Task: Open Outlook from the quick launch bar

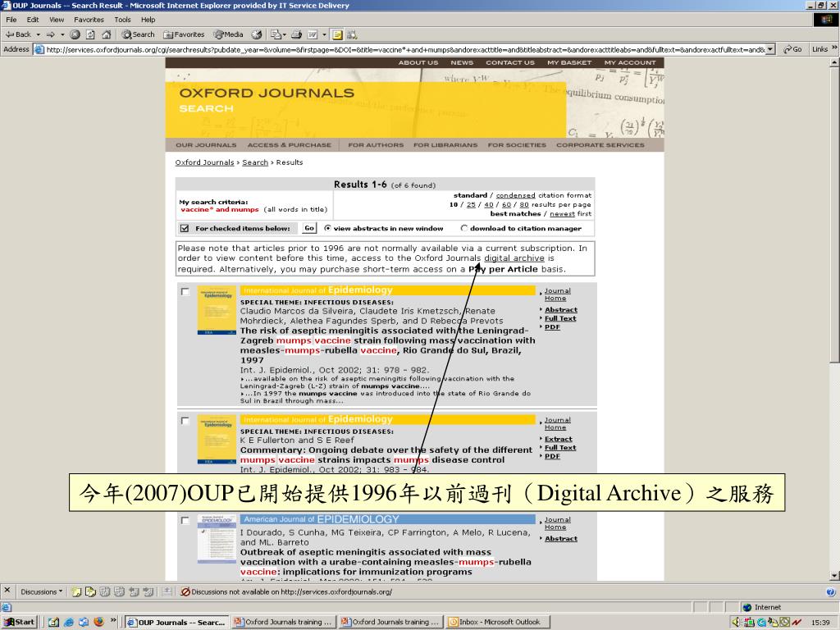Action: [x=84, y=622]
